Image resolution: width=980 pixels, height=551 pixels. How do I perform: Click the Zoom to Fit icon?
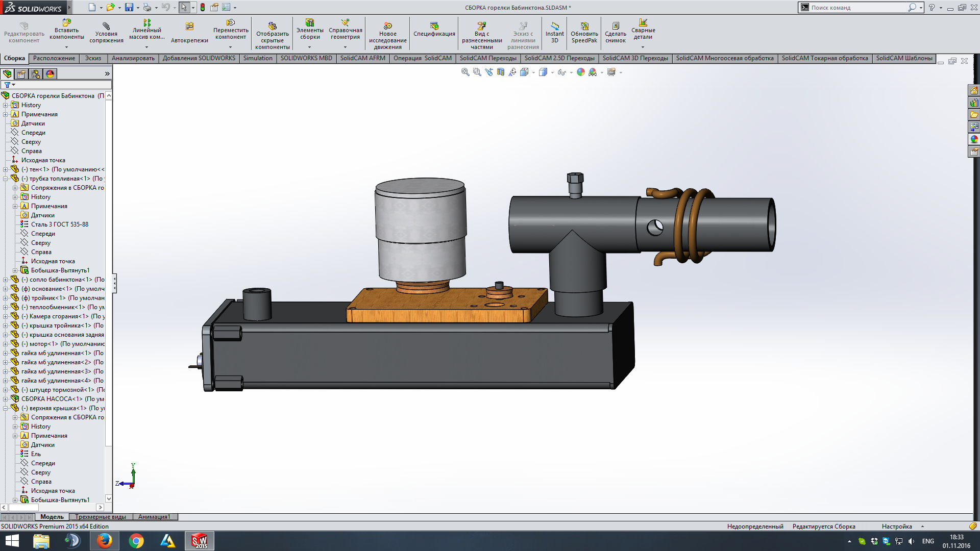[x=465, y=72]
